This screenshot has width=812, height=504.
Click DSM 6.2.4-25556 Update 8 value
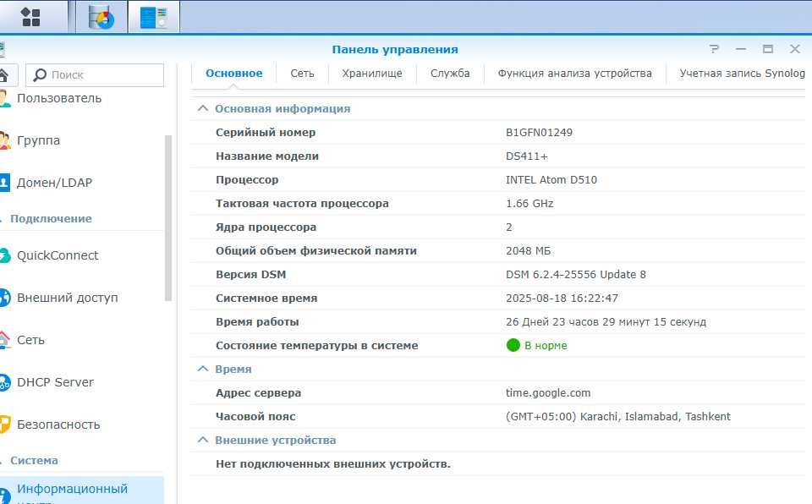(x=576, y=275)
